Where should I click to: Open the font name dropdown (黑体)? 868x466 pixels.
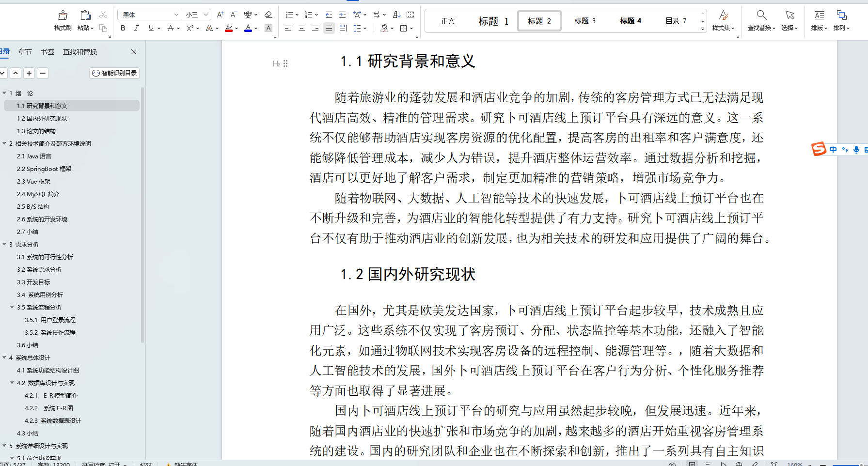[x=176, y=15]
